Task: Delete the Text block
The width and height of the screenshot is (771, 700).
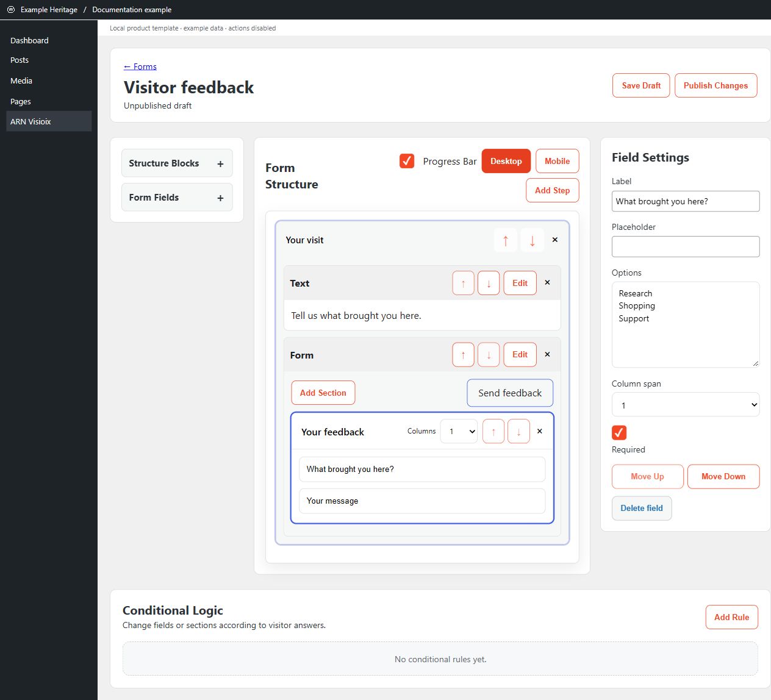Action: point(547,282)
